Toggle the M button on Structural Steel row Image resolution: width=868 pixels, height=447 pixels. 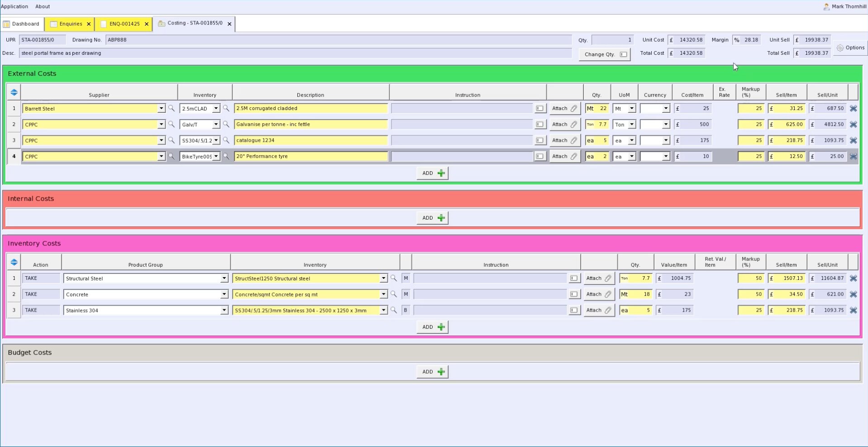[405, 279]
